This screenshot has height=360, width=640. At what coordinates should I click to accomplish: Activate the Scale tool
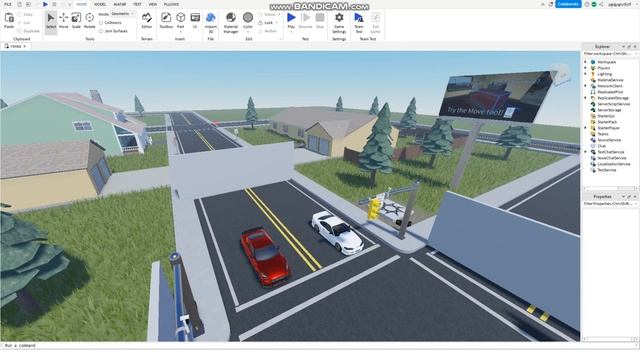tap(76, 21)
